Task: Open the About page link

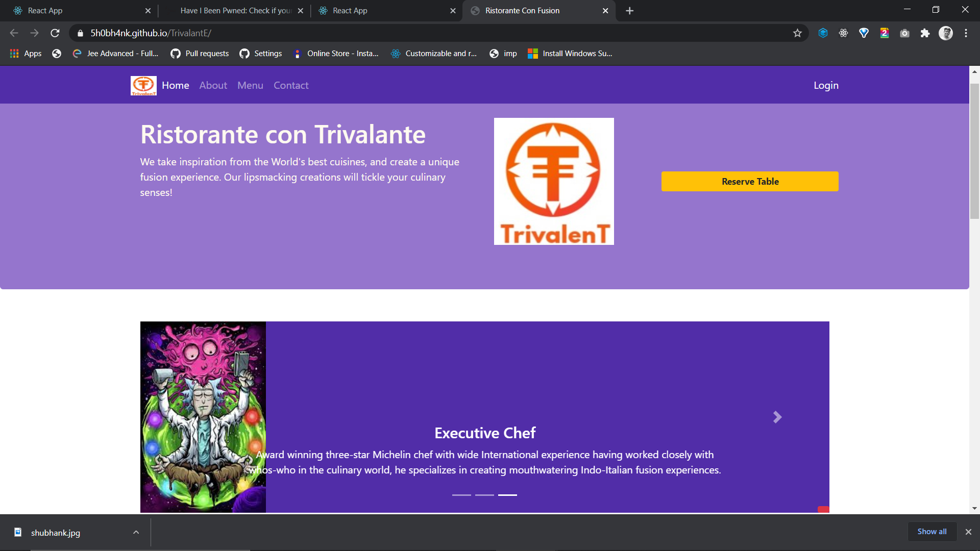Action: pos(213,86)
